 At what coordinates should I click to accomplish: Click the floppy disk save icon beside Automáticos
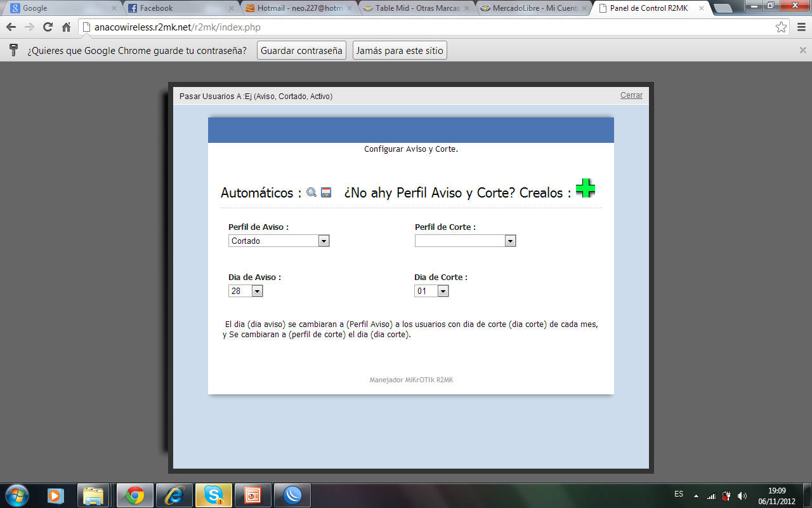click(325, 192)
